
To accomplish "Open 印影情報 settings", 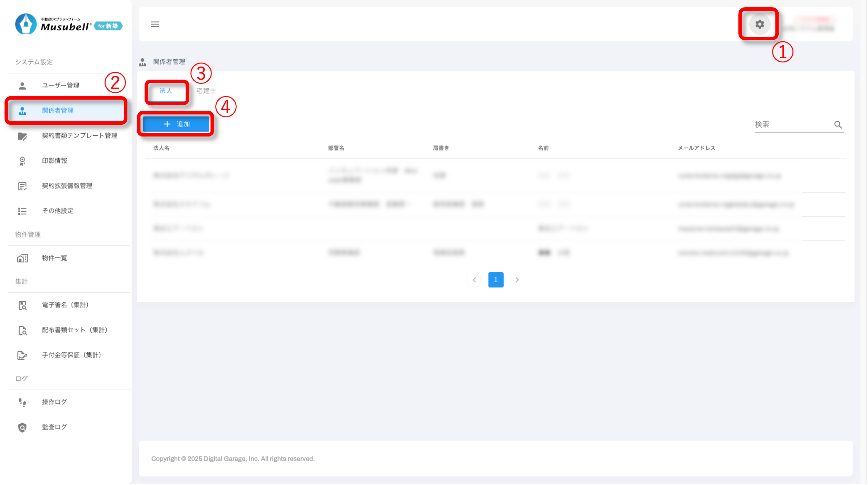I will click(x=55, y=161).
